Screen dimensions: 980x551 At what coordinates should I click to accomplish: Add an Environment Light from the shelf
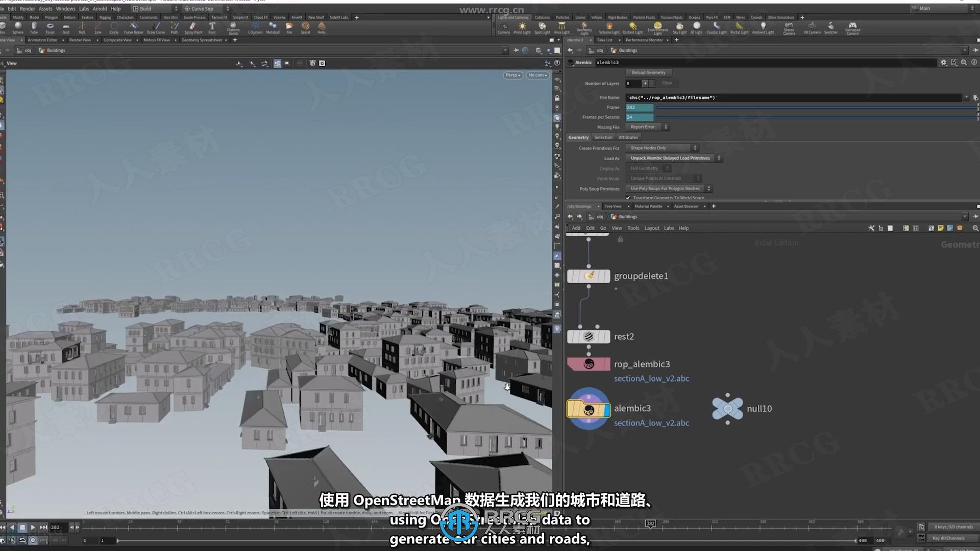657,28
